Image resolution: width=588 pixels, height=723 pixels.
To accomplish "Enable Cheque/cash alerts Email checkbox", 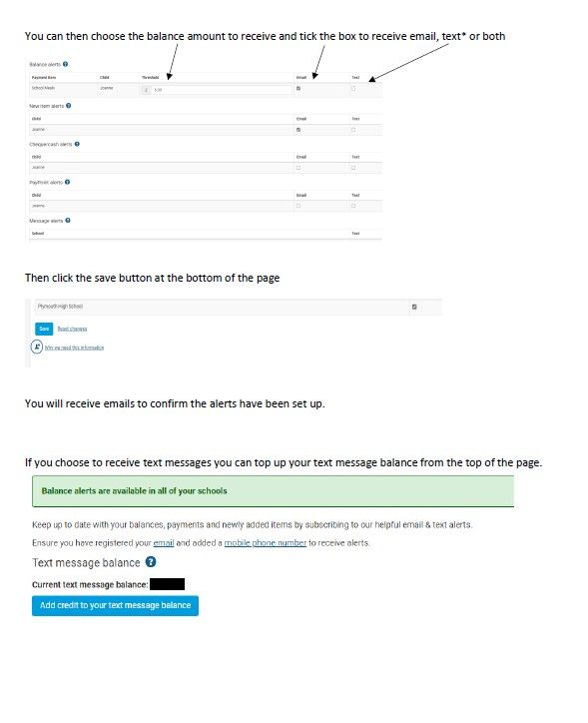I will (298, 168).
